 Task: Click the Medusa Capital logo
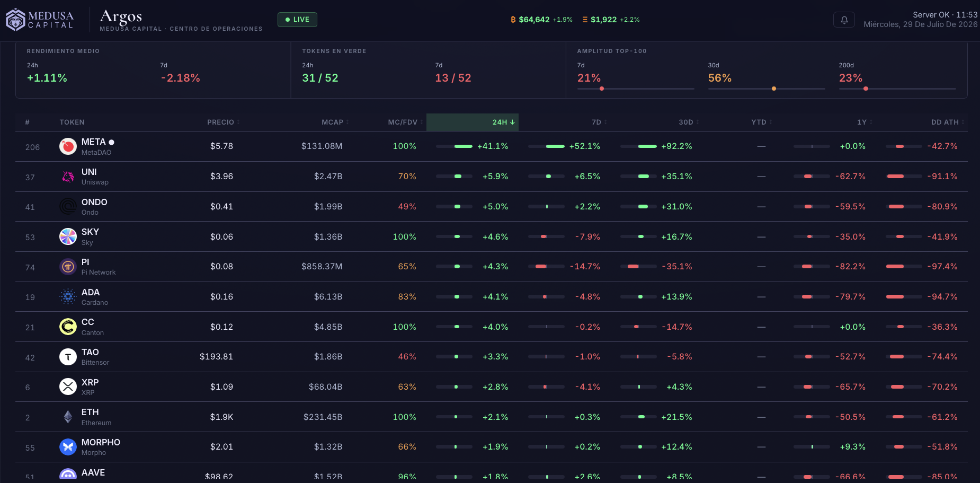pos(40,20)
